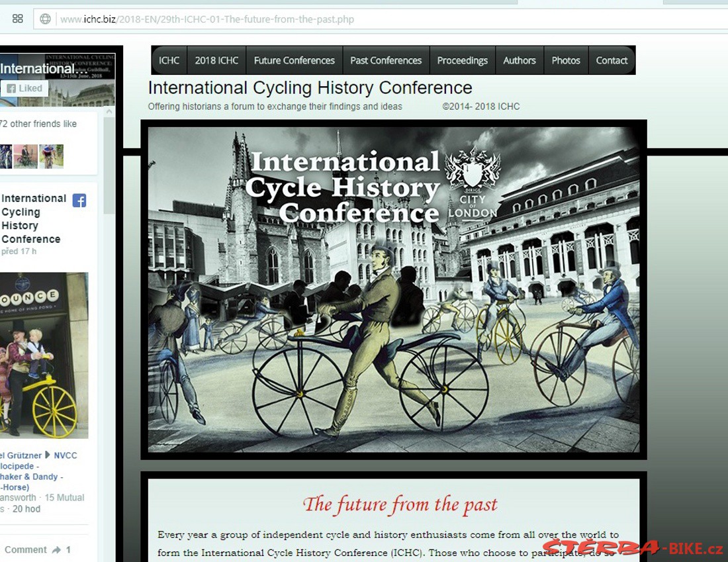Click the Facebook page cover title "International..."
The width and height of the screenshot is (728, 562).
pyautogui.click(x=44, y=69)
